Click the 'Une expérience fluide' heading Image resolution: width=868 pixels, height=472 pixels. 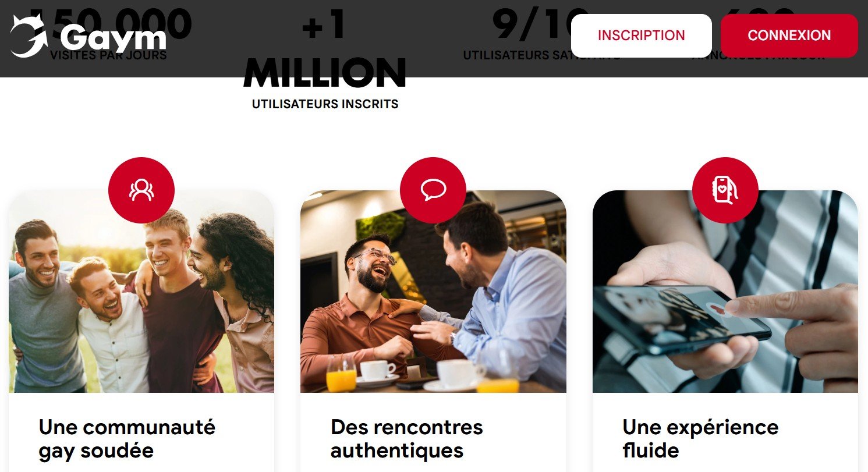coord(700,439)
